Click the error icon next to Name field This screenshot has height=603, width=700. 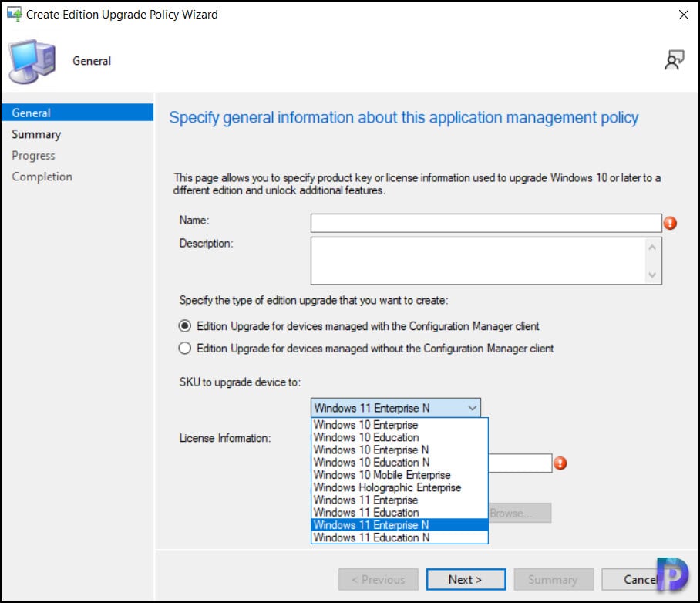(x=670, y=223)
